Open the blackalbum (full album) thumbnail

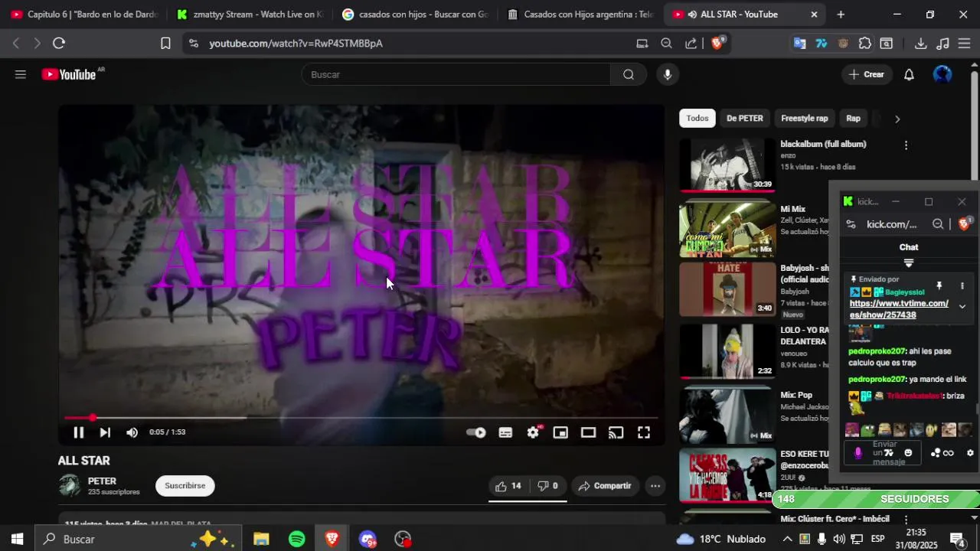(727, 165)
